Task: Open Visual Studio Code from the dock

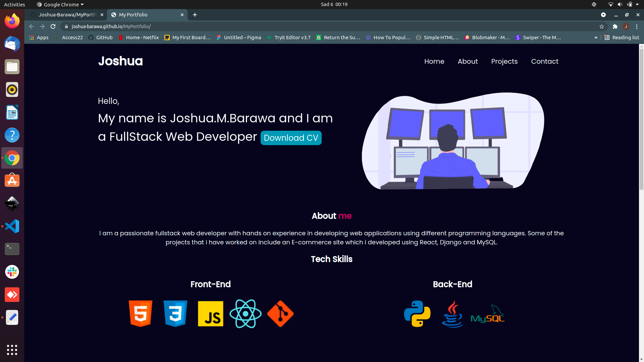Action: point(12,226)
